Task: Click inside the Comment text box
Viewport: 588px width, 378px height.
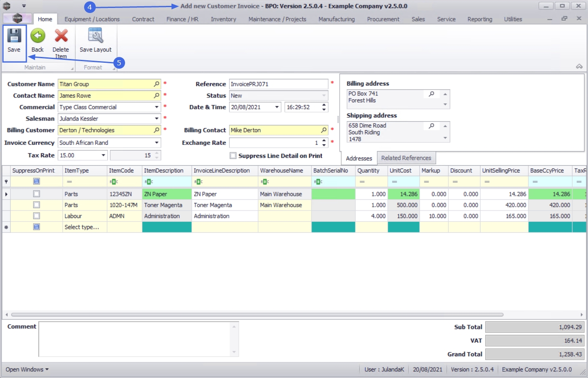Action: [134, 339]
